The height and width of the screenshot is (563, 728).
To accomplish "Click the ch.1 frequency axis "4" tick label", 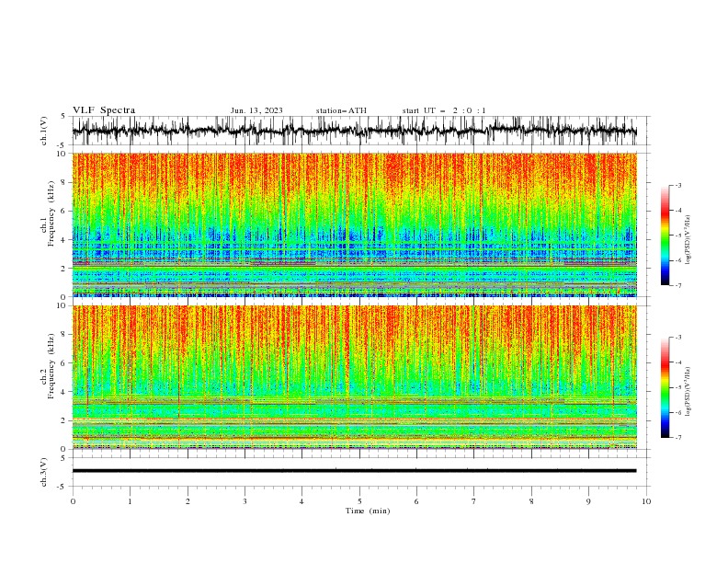I will point(64,240).
